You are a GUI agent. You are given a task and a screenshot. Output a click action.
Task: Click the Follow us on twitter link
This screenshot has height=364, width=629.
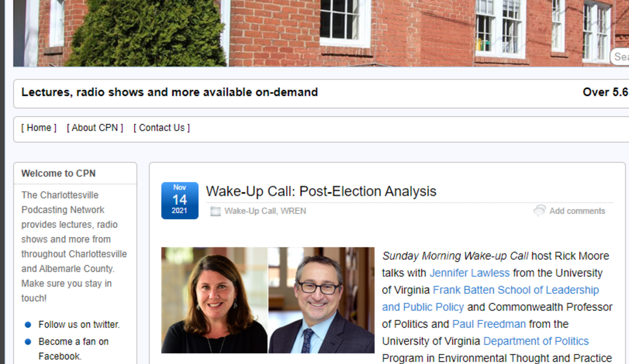[x=79, y=325]
